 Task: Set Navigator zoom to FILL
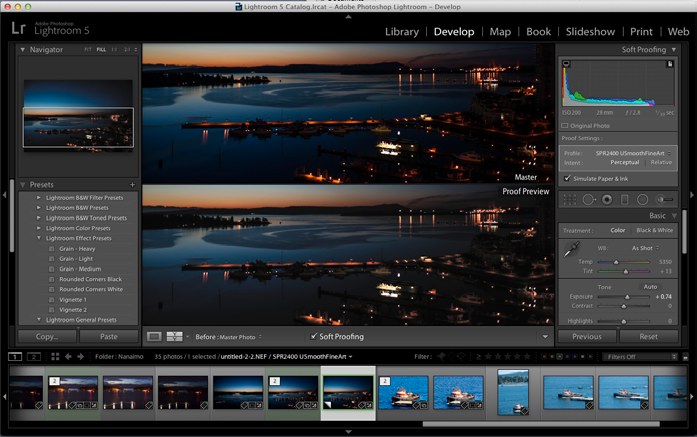click(x=101, y=50)
